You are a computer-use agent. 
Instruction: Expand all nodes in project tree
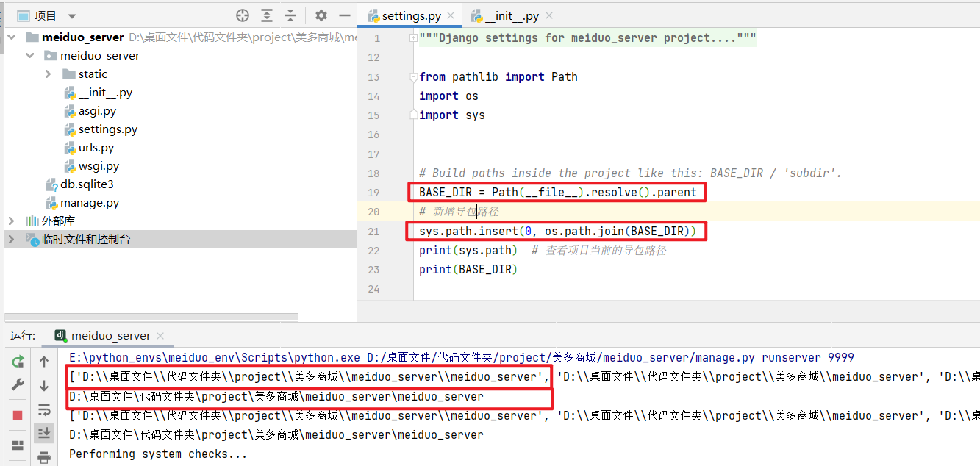[268, 15]
